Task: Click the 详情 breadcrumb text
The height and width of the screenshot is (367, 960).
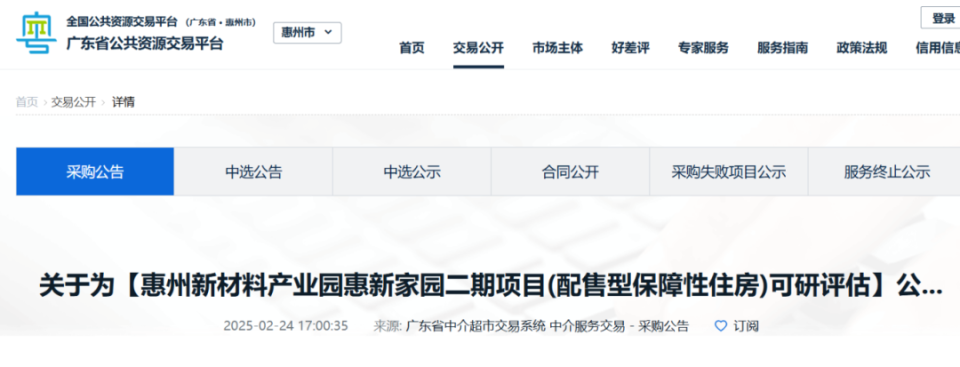Action: (123, 102)
